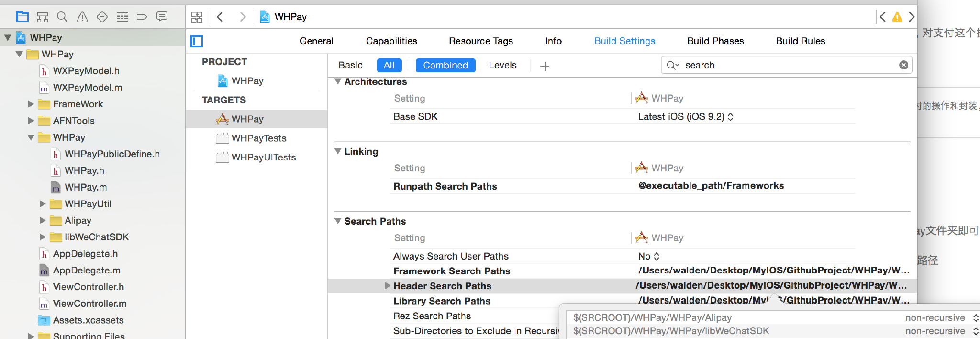Switch to Levels view
Screen dimensions: 980x339
coord(502,65)
